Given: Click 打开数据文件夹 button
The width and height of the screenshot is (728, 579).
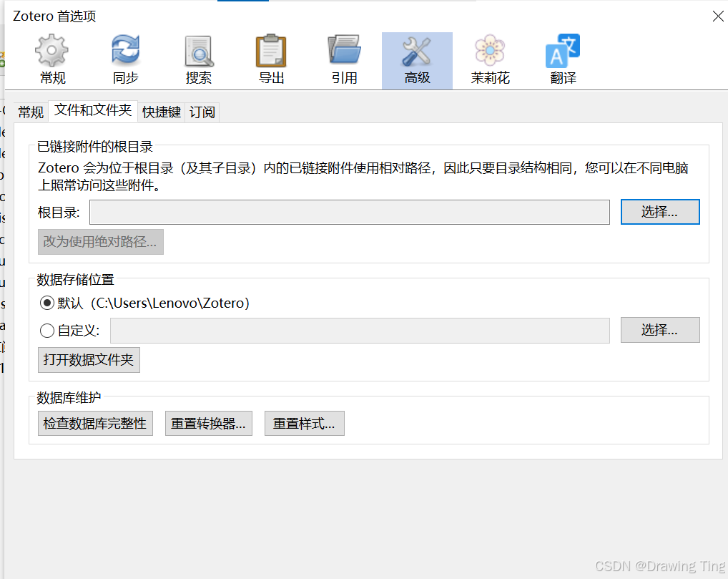Looking at the screenshot, I should point(89,360).
